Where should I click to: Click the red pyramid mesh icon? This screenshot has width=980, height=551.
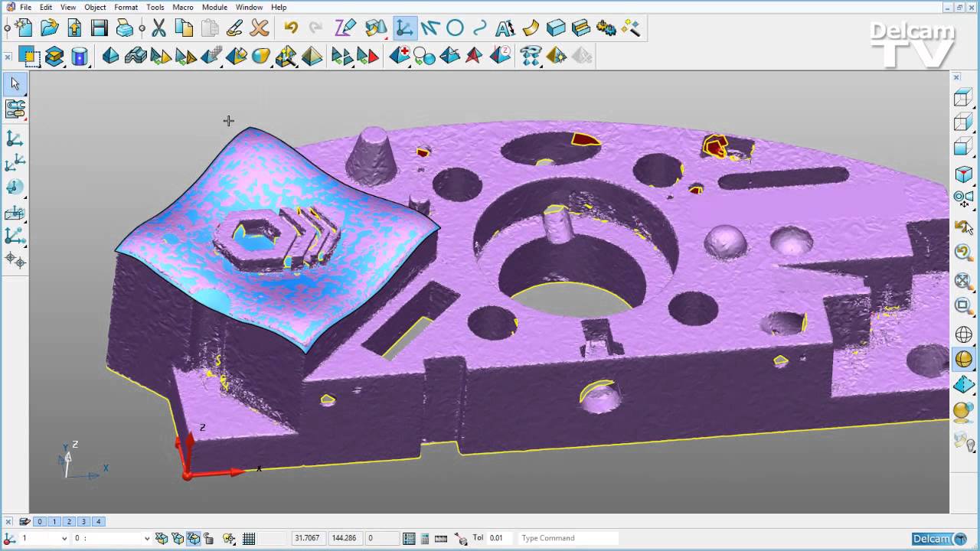pyautogui.click(x=475, y=56)
